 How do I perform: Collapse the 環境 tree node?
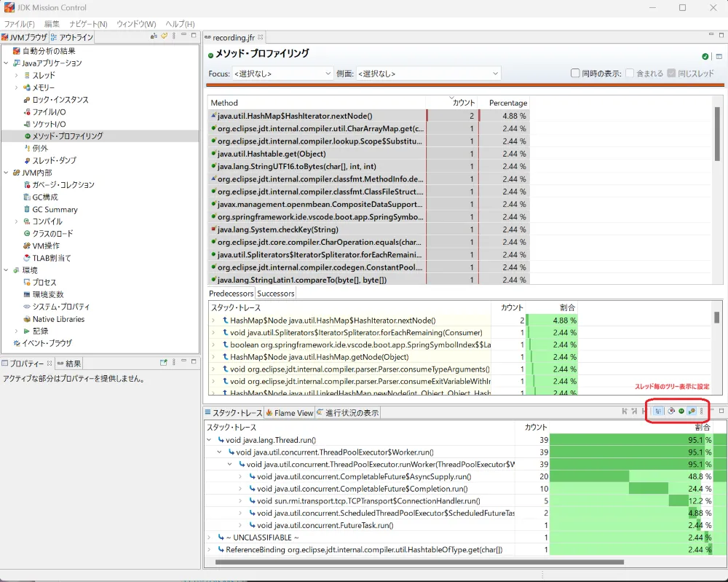click(x=6, y=270)
